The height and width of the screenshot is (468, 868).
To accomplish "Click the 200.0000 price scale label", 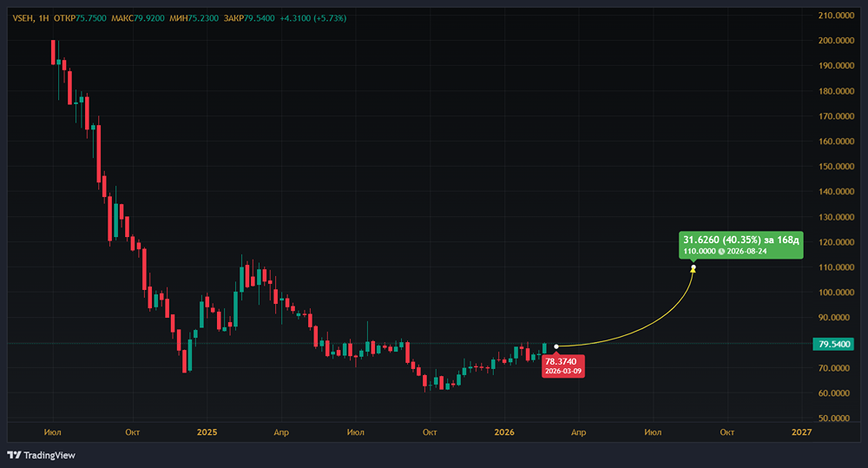I will [836, 41].
